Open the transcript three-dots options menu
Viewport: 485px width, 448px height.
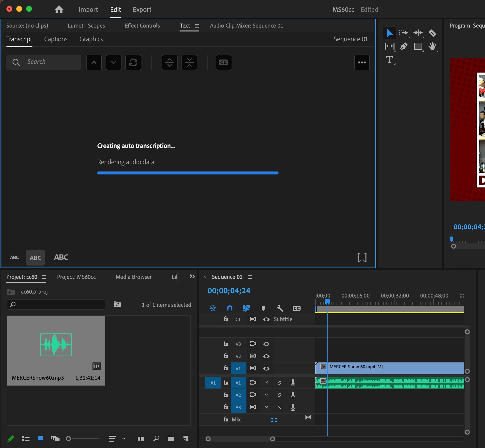tap(362, 62)
